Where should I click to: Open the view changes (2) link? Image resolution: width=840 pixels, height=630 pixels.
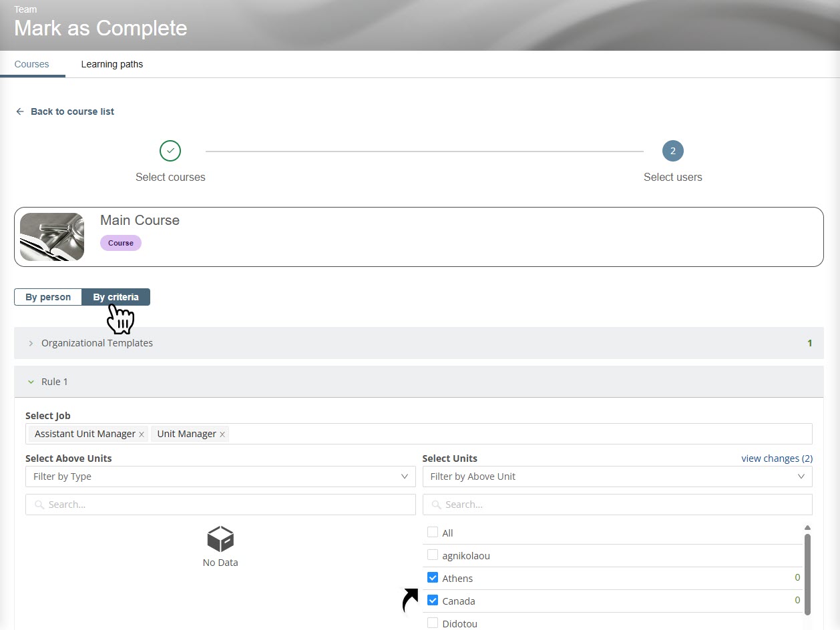tap(777, 458)
